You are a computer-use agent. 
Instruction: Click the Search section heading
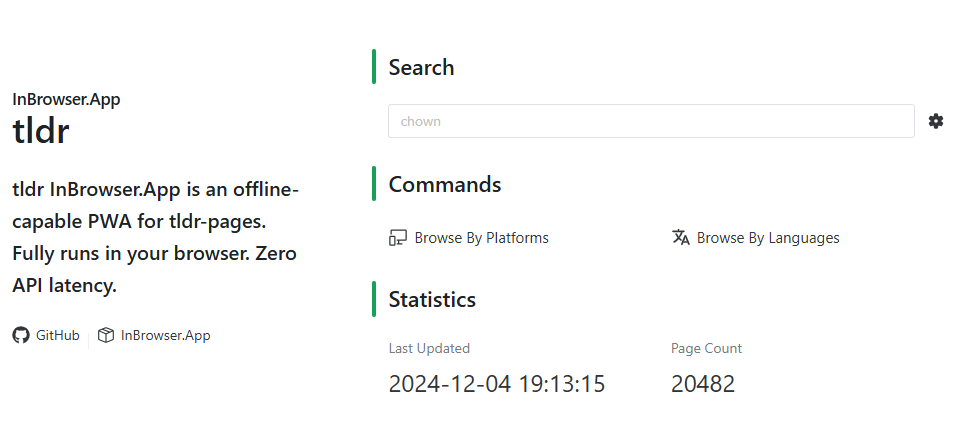pyautogui.click(x=421, y=67)
